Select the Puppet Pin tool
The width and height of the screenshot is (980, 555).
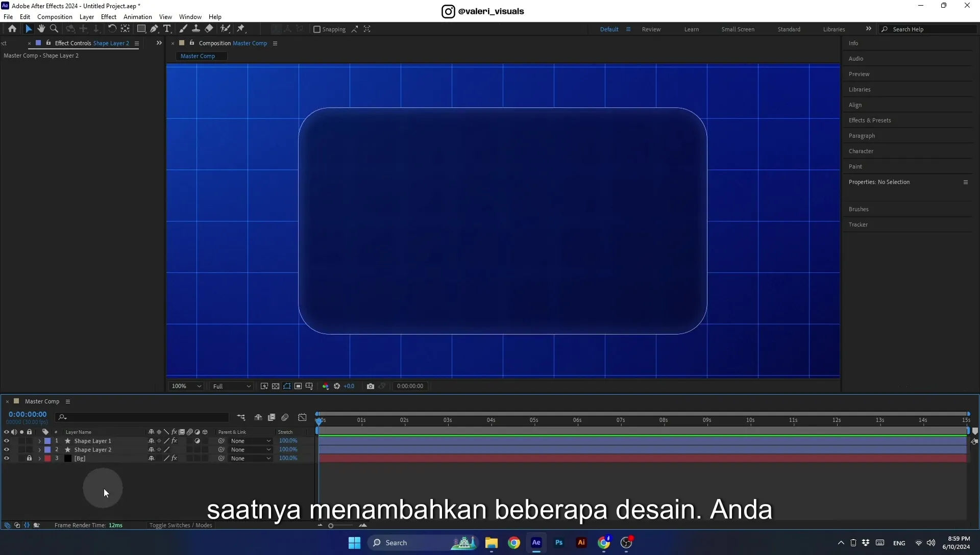click(241, 29)
